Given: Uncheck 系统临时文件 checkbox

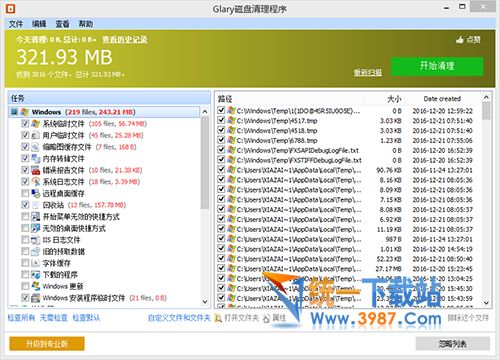Looking at the screenshot, I should pos(25,124).
